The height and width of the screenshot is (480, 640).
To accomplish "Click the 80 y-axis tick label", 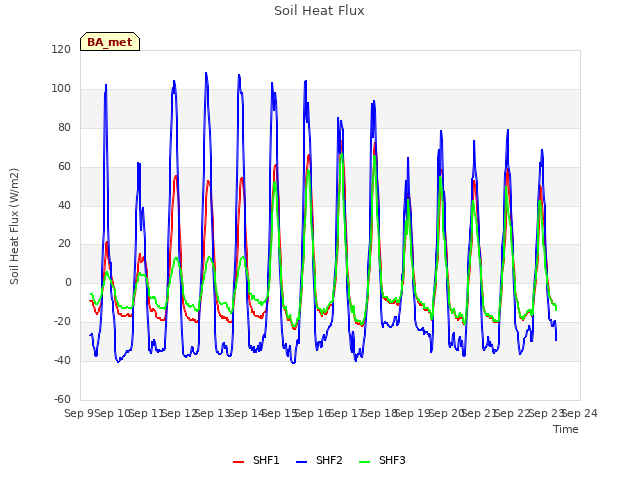I will coord(64,127).
